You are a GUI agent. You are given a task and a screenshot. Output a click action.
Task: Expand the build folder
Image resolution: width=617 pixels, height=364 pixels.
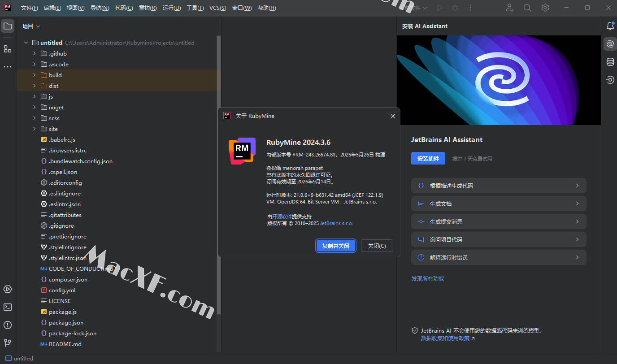34,75
